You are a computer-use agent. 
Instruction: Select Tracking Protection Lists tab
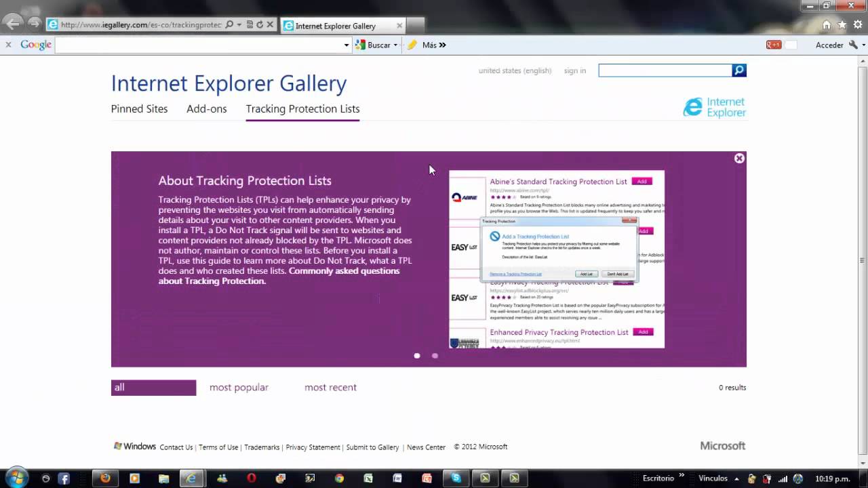302,108
